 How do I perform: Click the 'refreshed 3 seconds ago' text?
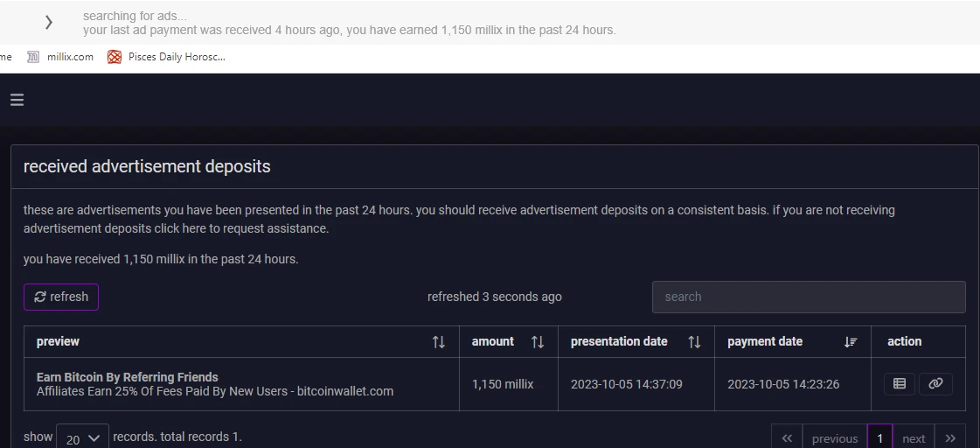point(495,297)
